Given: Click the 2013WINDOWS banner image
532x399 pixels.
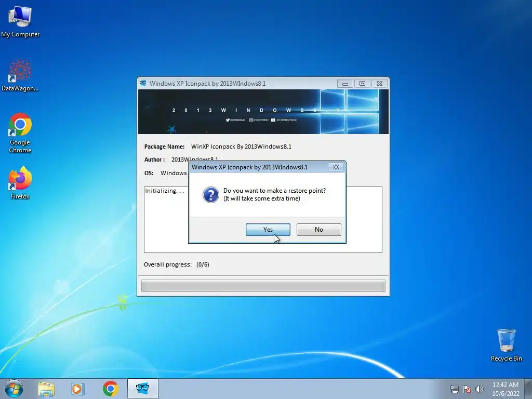Looking at the screenshot, I should point(263,112).
